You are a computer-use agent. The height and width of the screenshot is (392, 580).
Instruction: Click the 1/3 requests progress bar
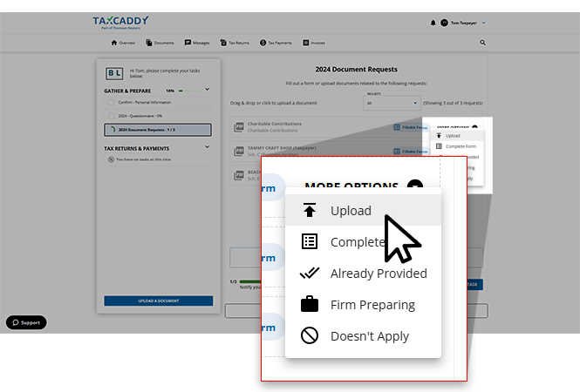(x=250, y=281)
